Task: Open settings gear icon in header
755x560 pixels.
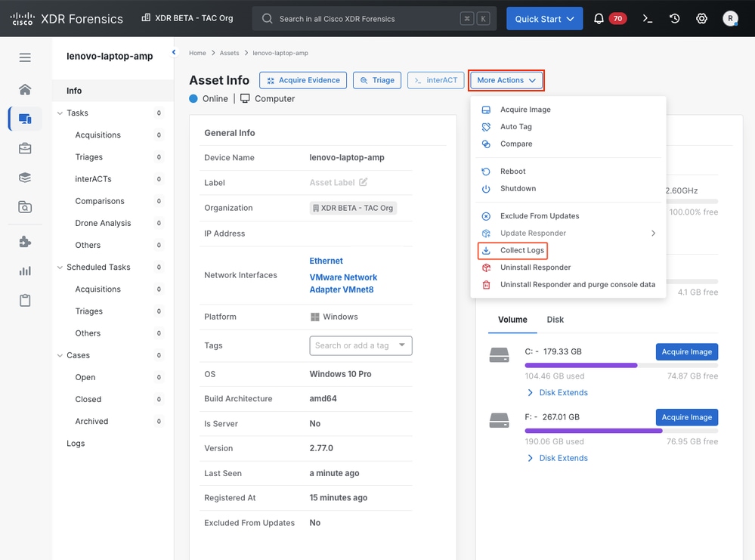Action: coord(701,19)
